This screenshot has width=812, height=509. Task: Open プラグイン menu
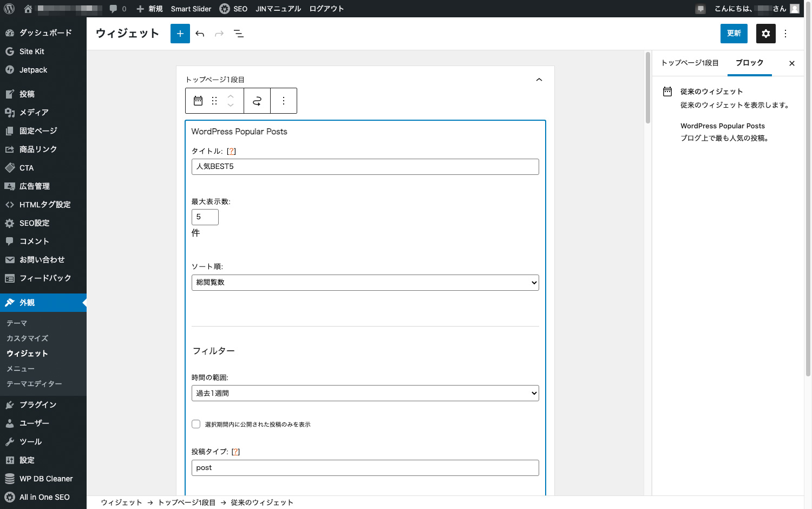[x=43, y=404]
